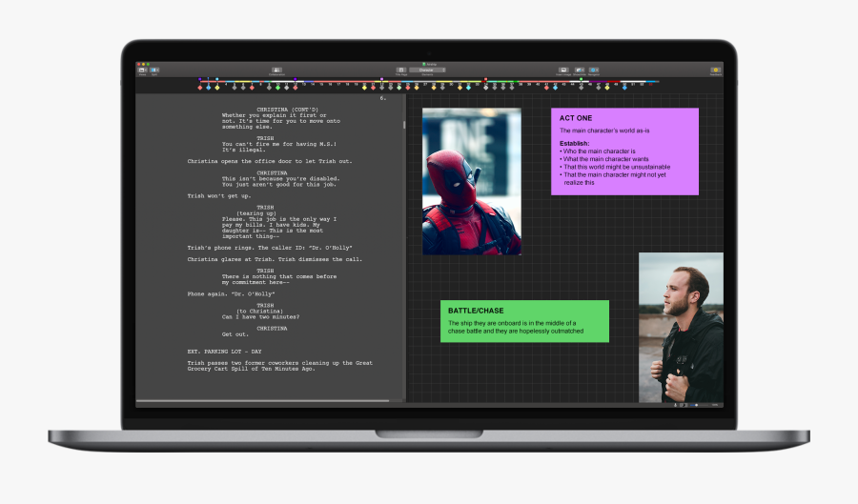Viewport: 858px width, 504px height.
Task: Click the Feedback icon
Action: point(715,71)
